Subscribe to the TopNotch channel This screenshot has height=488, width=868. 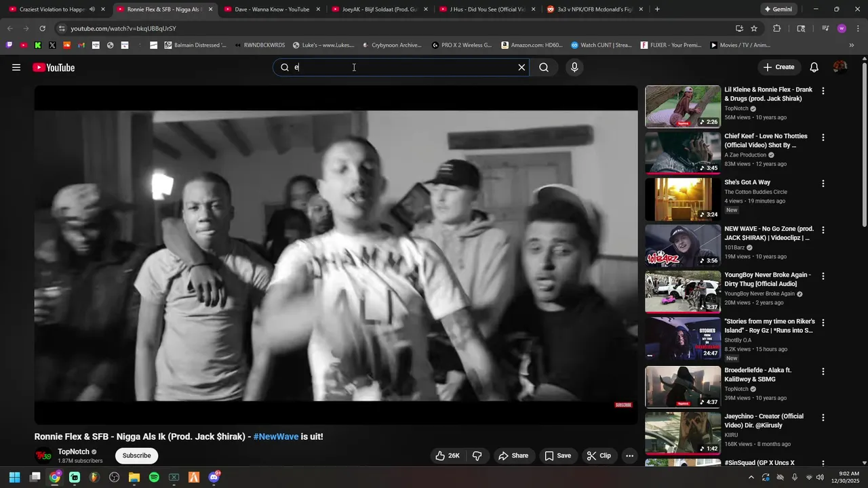click(x=137, y=455)
